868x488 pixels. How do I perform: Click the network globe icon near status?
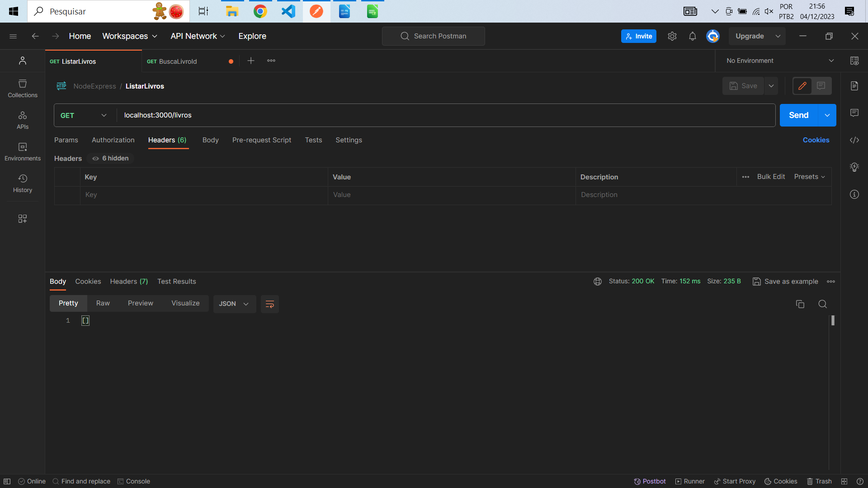click(x=598, y=282)
